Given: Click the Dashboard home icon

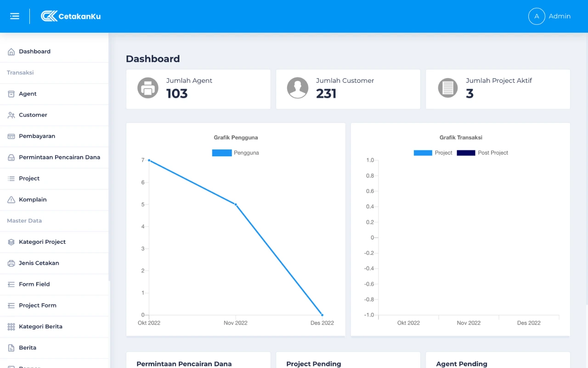Looking at the screenshot, I should coord(11,52).
